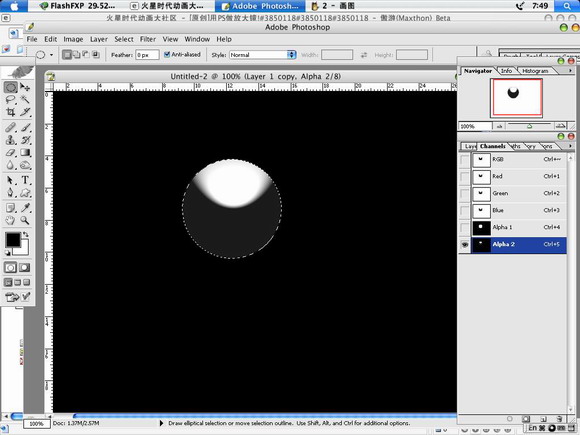Select the History Brush tool
580x435 pixels.
(x=25, y=140)
